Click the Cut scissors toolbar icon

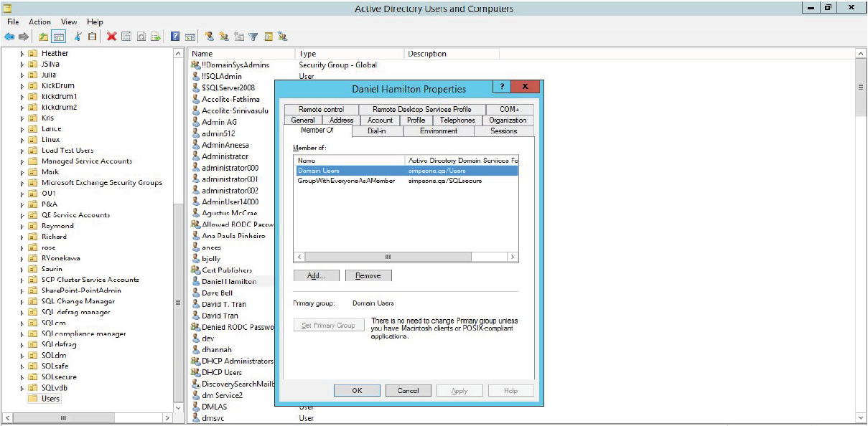(78, 37)
